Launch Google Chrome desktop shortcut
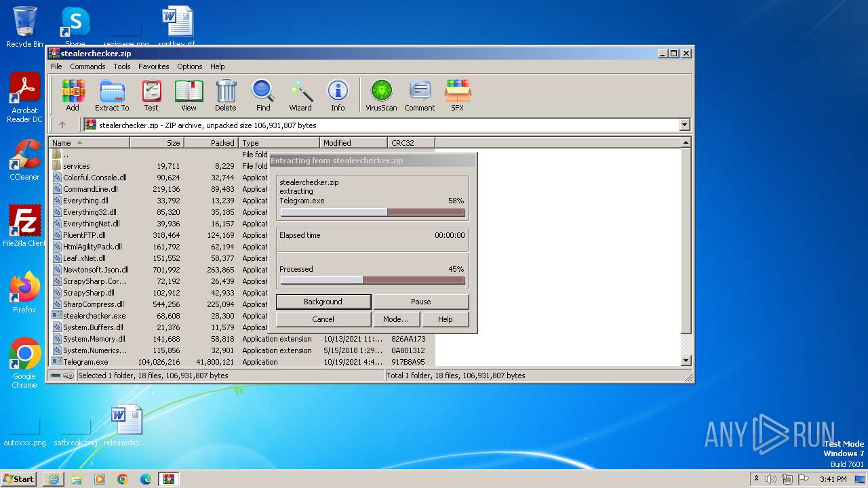This screenshot has width=868, height=488. 24,363
